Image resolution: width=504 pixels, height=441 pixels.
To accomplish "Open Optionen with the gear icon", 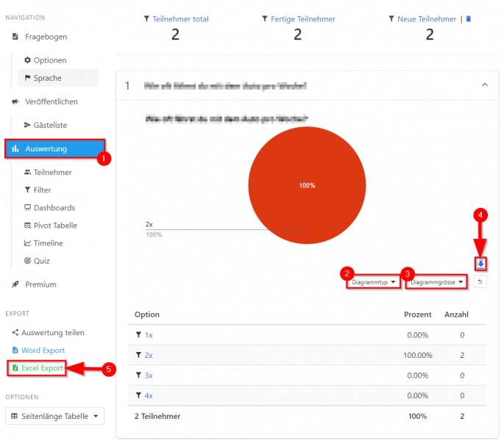I will (x=46, y=60).
